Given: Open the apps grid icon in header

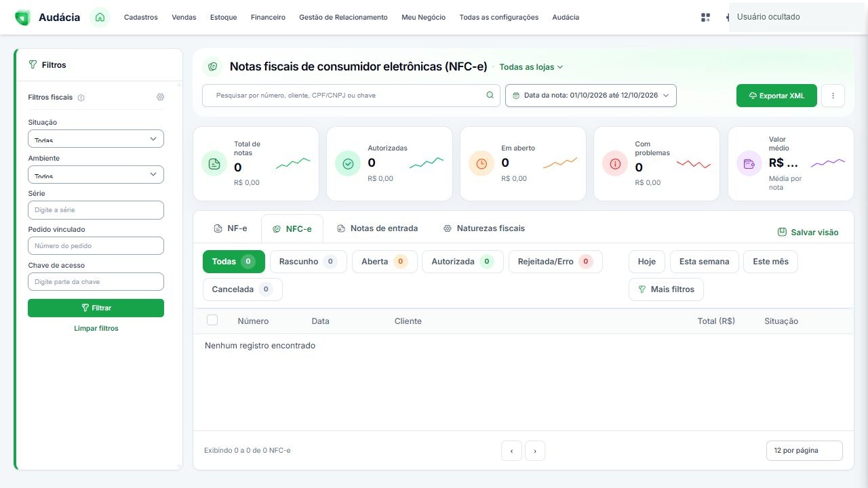Looking at the screenshot, I should [x=705, y=18].
